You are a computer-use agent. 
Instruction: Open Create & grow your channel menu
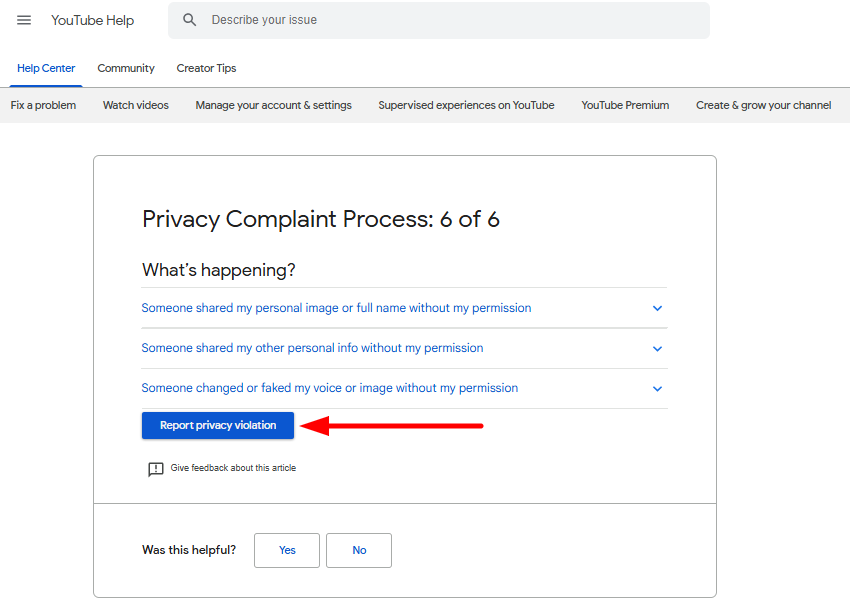click(x=763, y=105)
